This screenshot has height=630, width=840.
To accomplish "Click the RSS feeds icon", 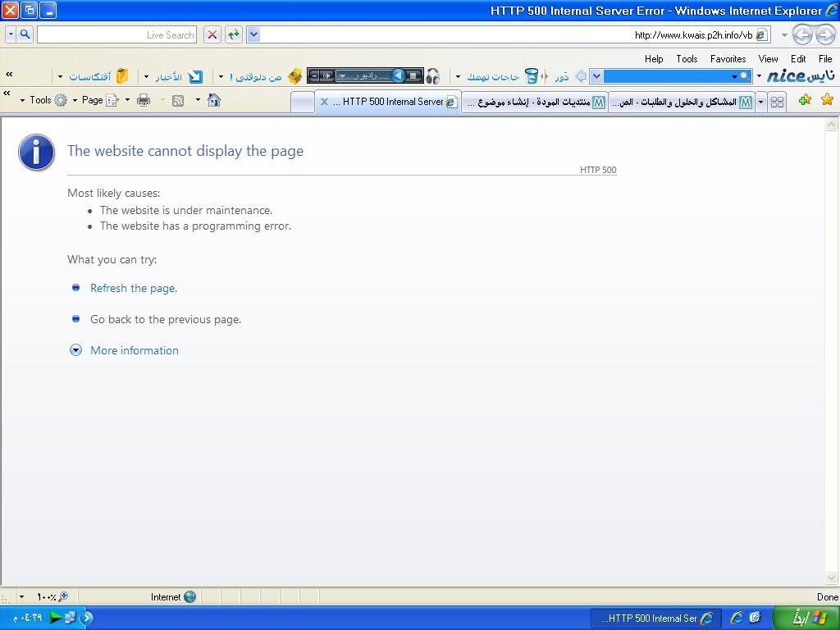I will pos(178,100).
